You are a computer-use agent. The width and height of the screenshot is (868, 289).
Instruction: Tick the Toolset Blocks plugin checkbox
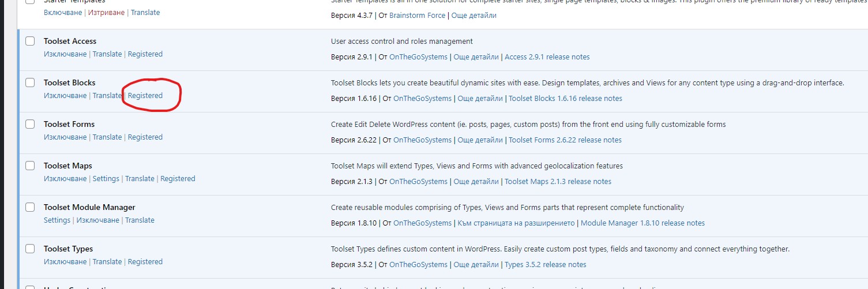click(30, 83)
